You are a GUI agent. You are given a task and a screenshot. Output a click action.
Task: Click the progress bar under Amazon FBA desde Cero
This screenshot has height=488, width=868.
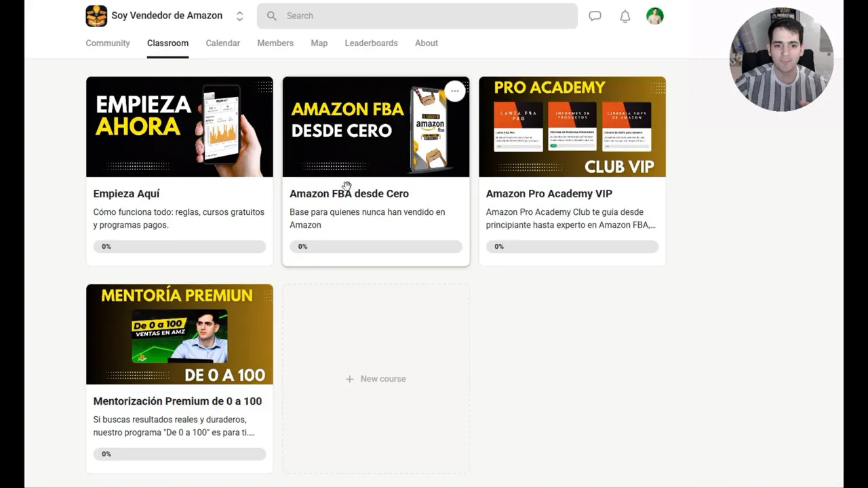(376, 247)
